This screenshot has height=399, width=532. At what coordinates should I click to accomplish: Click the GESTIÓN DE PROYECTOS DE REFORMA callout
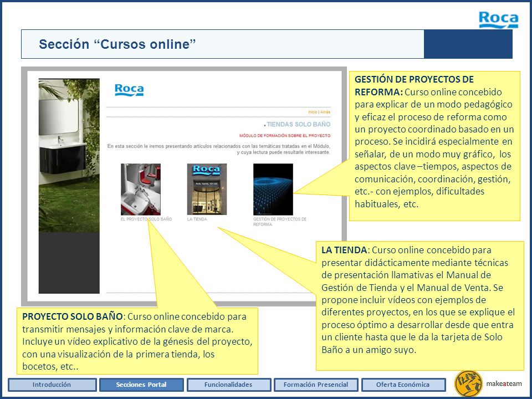(x=434, y=146)
